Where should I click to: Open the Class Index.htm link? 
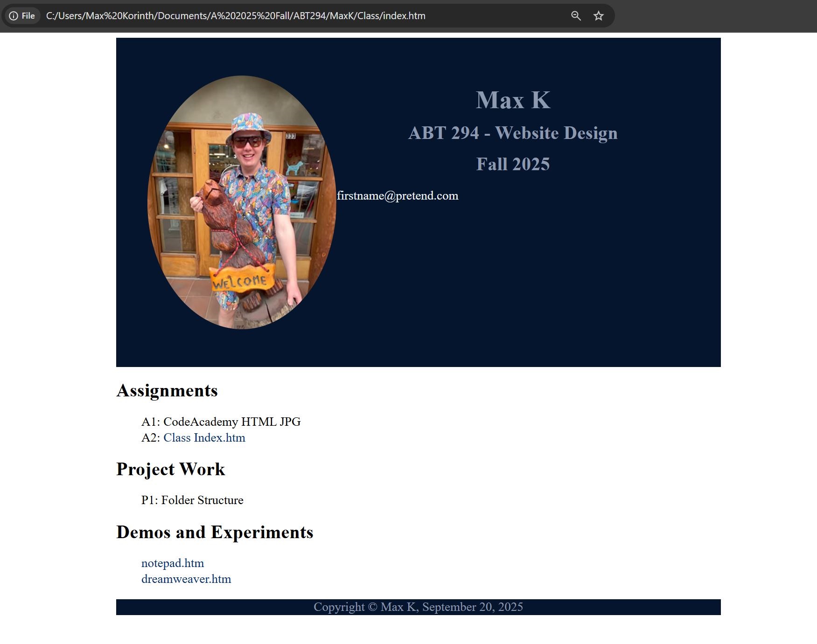tap(204, 437)
